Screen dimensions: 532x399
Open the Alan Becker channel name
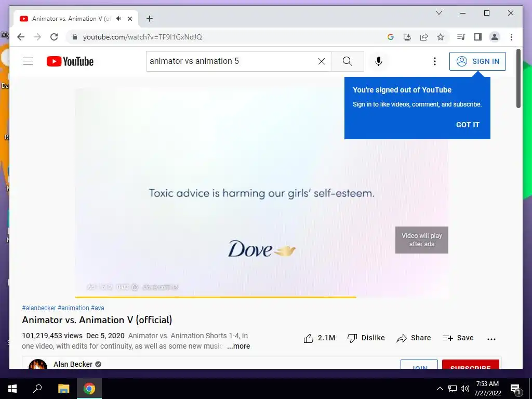(73, 364)
